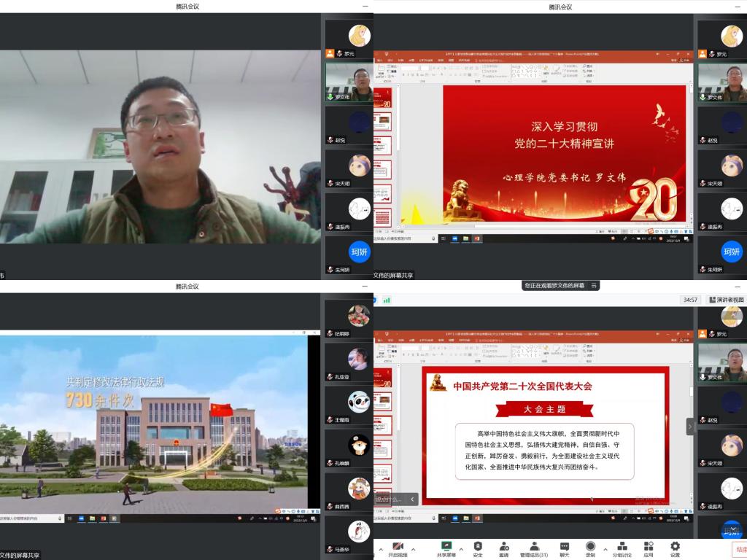
Task: Click the green network signal indicator
Action: [x=387, y=300]
